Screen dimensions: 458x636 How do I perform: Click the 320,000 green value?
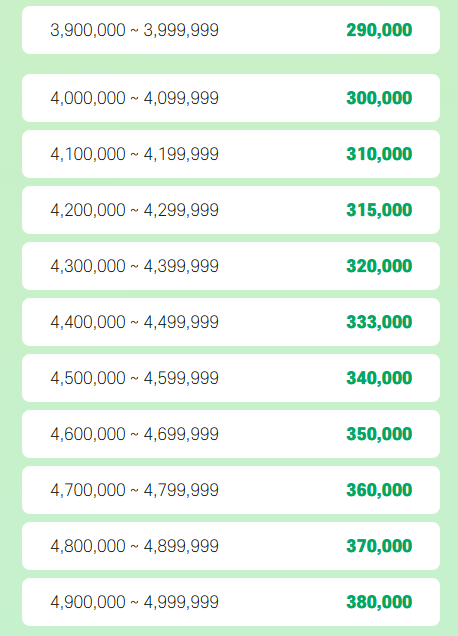379,266
